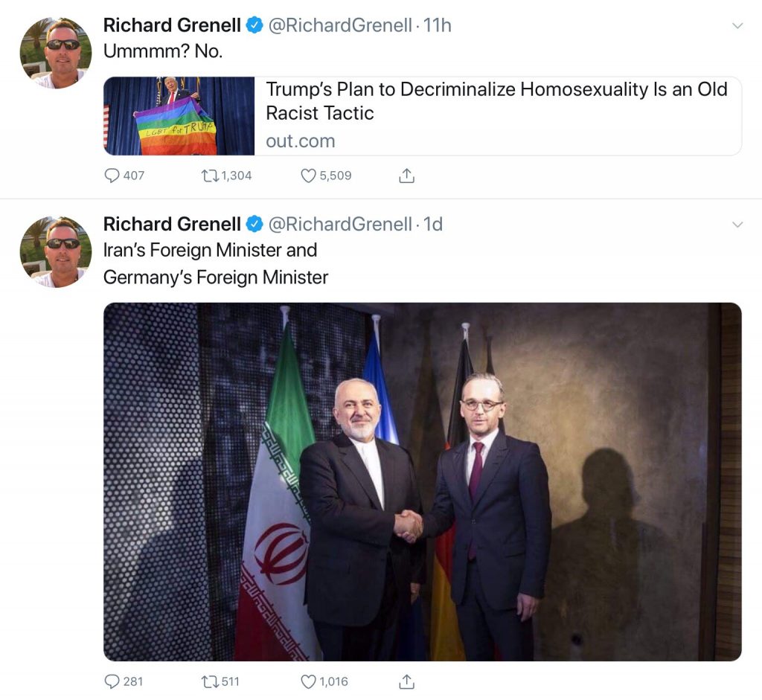The image size is (762, 700).
Task: Expand the second tweet's options chevron
Action: 737,225
